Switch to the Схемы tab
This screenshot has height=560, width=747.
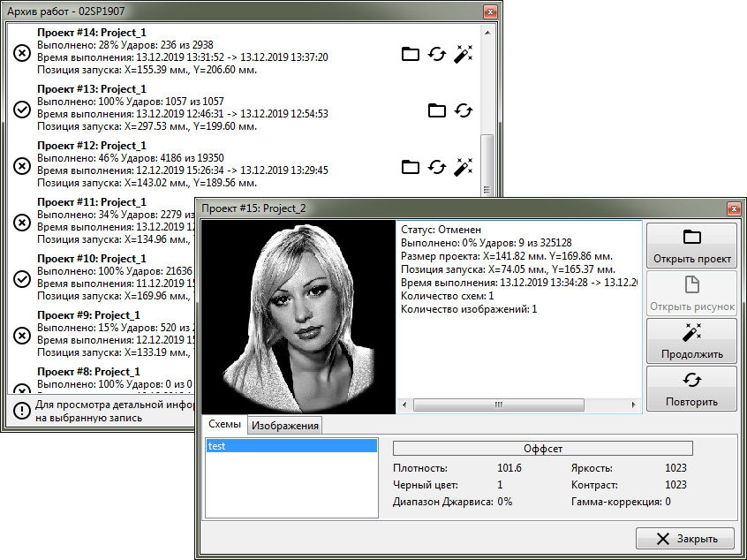tap(224, 424)
